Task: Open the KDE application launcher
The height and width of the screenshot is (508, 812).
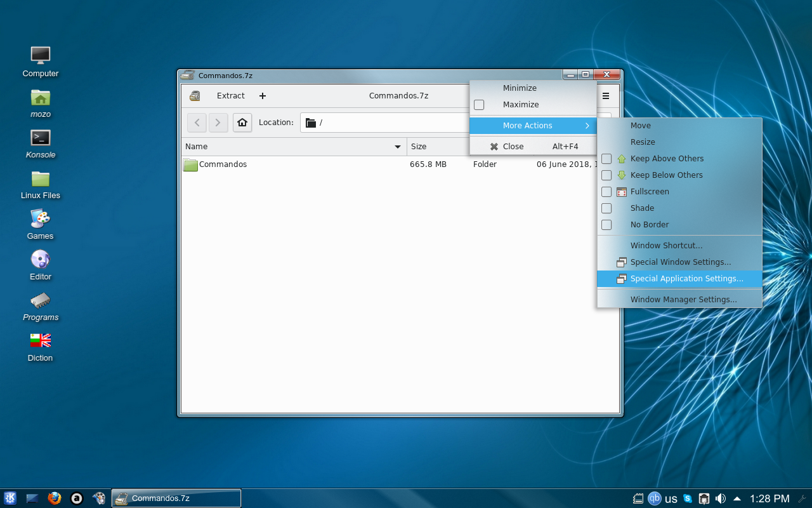Action: point(10,498)
